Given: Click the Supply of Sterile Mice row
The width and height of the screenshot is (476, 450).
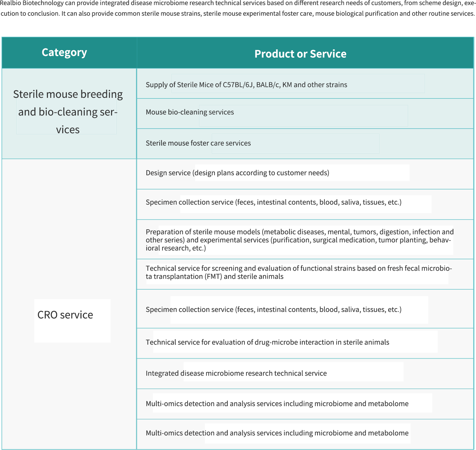Looking at the screenshot, I should click(x=246, y=85).
